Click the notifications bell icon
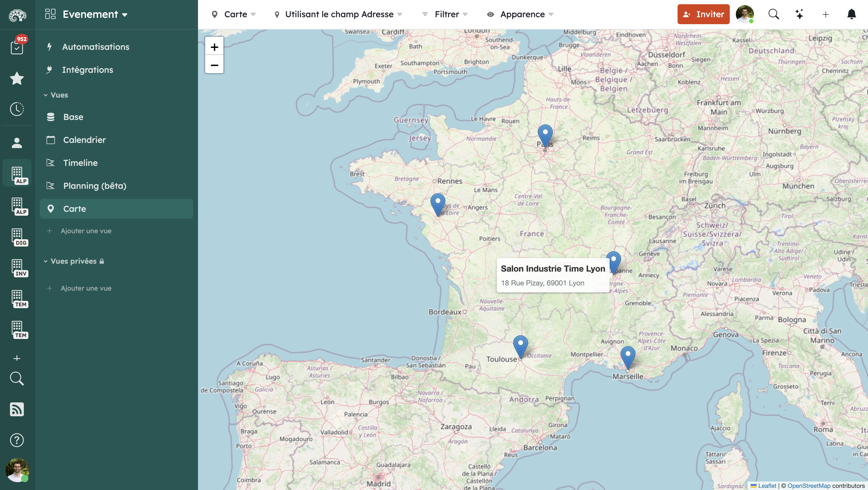The image size is (868, 490). click(x=852, y=14)
